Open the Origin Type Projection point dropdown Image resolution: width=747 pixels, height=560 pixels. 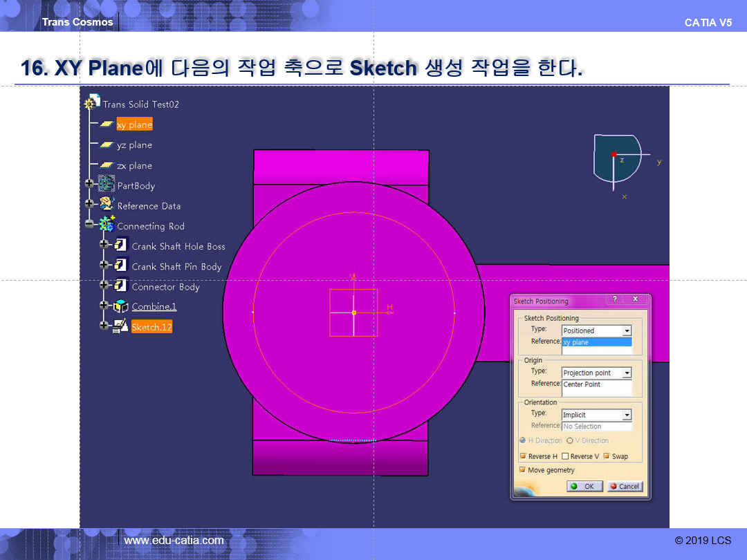[627, 373]
